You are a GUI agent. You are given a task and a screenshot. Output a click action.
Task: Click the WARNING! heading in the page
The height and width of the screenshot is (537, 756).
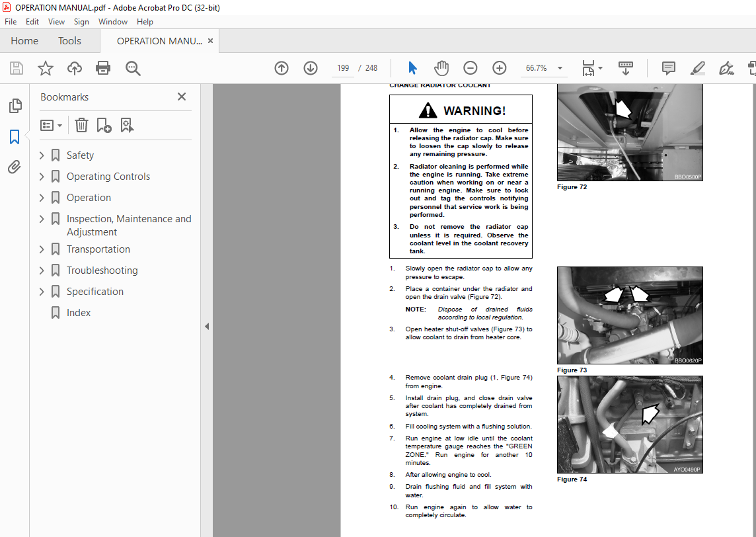click(474, 111)
